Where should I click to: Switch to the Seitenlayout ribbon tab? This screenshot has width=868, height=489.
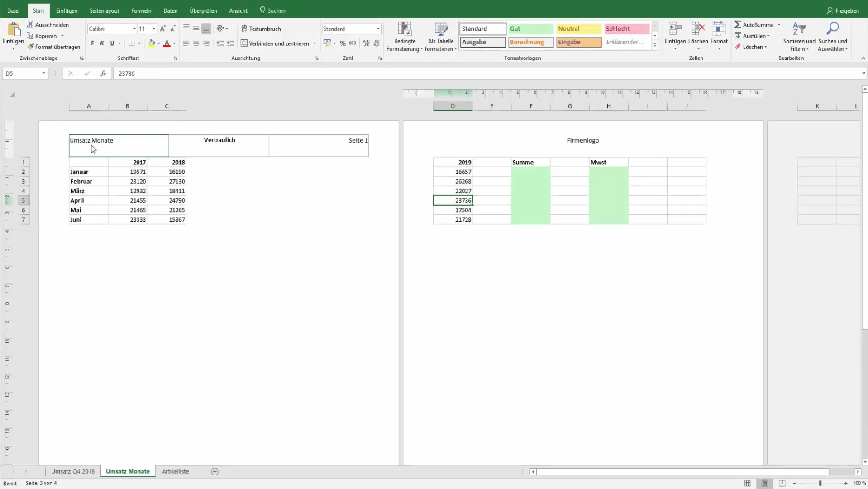coord(105,10)
